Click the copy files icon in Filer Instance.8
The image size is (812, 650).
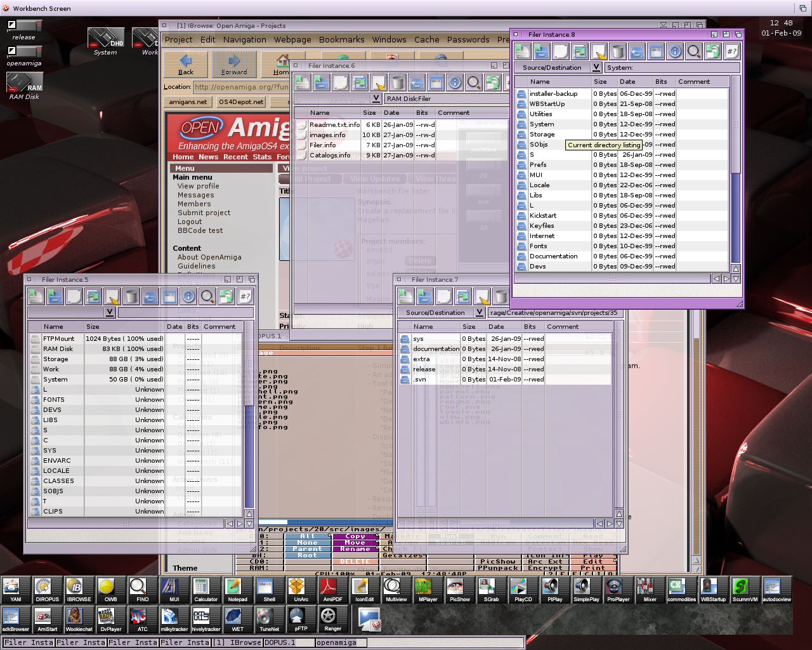(x=561, y=51)
